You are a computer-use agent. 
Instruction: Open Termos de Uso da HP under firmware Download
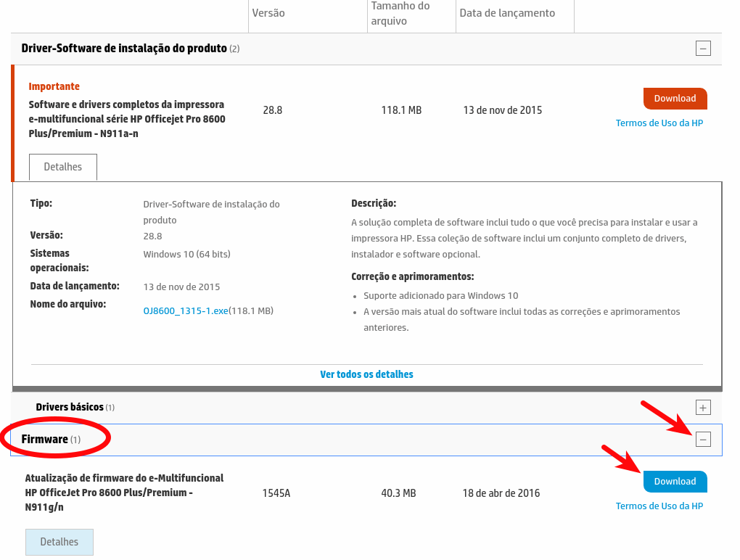[x=659, y=506]
